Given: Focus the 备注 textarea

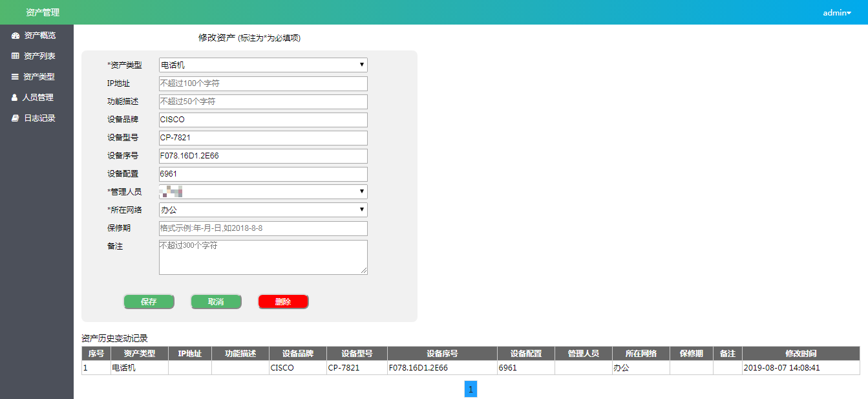Looking at the screenshot, I should (x=263, y=257).
